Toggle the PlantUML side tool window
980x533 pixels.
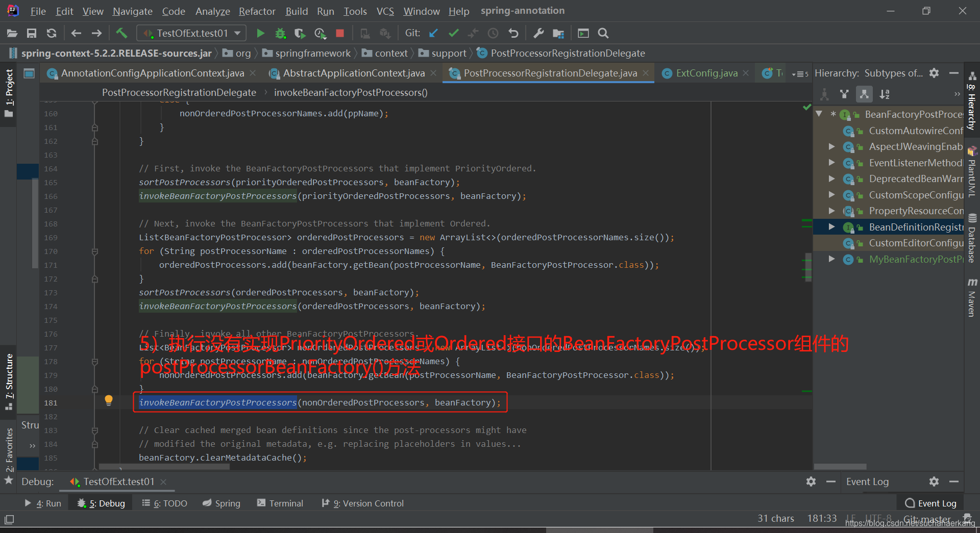point(972,172)
